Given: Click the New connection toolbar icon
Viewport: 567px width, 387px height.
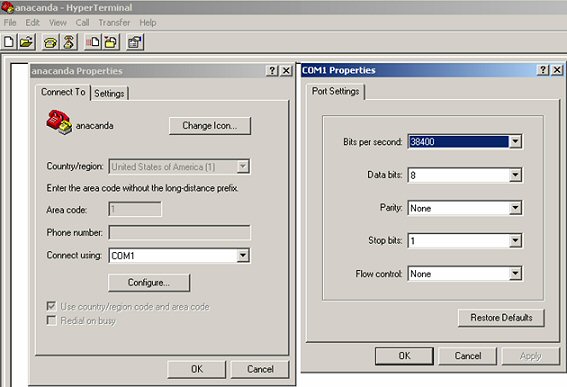Looking at the screenshot, I should pyautogui.click(x=9, y=42).
